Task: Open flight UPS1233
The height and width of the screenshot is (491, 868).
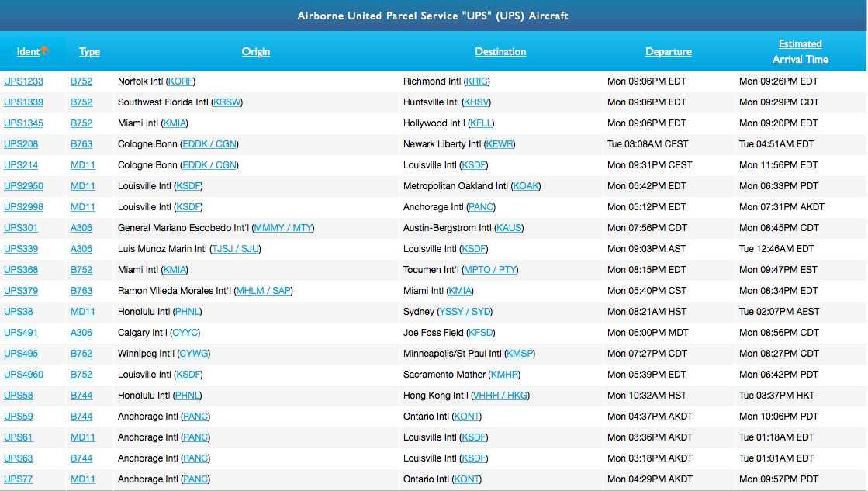Action: click(x=23, y=81)
